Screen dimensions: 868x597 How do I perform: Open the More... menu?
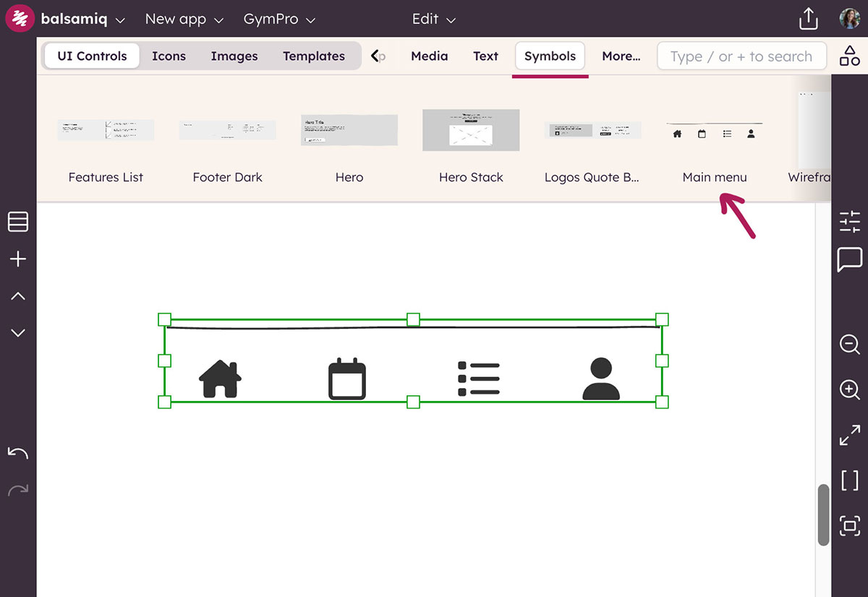(x=621, y=55)
